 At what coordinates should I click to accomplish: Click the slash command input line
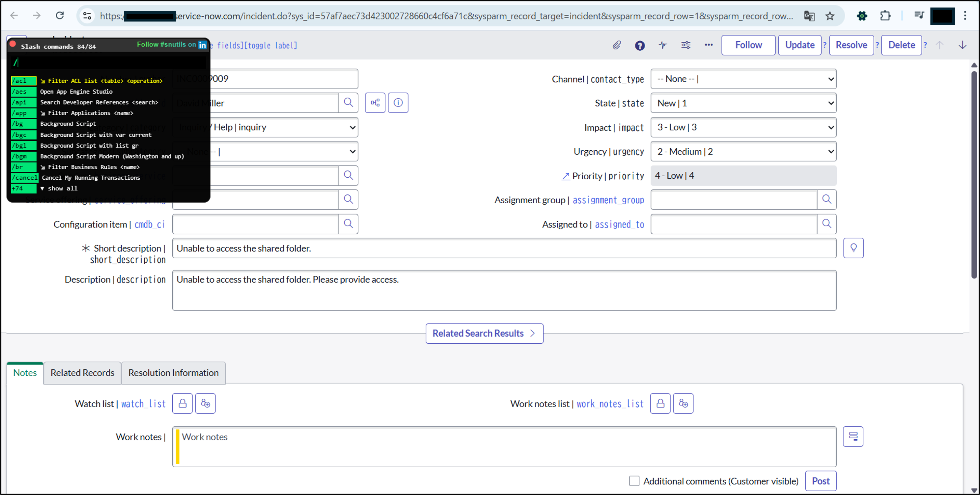pyautogui.click(x=108, y=63)
